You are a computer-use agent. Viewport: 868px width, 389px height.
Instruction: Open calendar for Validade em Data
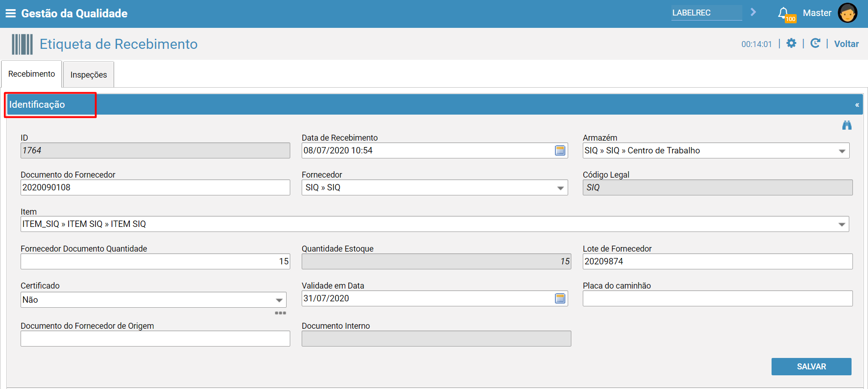[560, 299]
